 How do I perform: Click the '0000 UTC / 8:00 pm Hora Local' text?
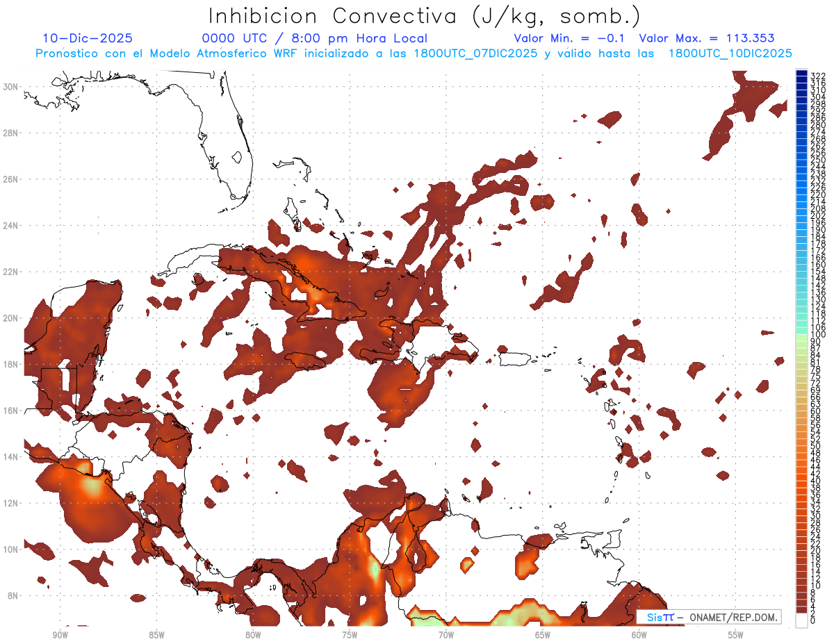click(x=314, y=38)
